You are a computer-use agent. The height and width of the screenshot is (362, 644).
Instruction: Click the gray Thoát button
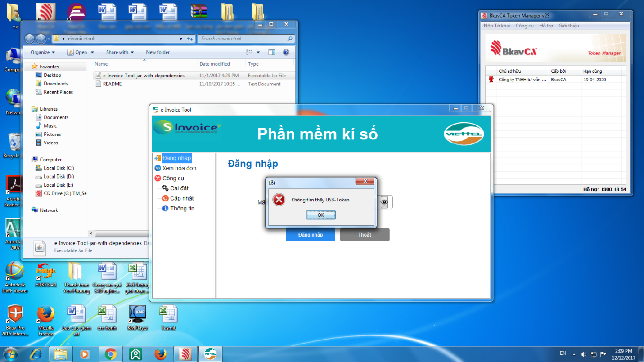(365, 235)
